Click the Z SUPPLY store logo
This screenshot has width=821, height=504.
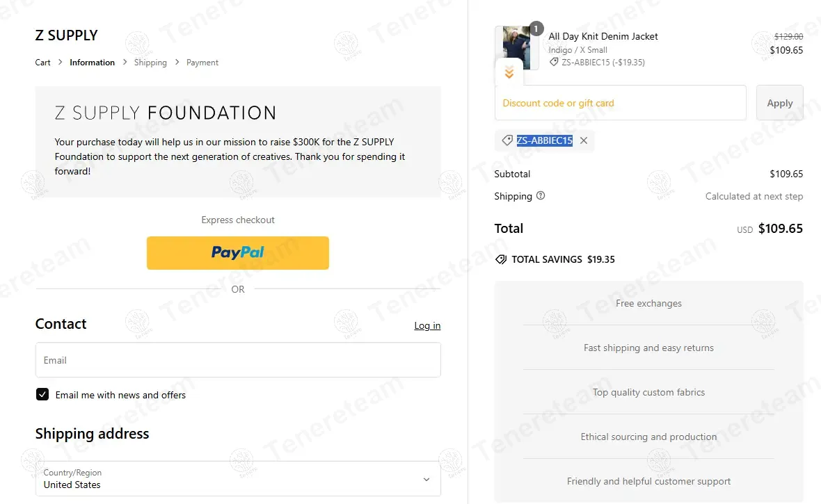click(x=66, y=35)
